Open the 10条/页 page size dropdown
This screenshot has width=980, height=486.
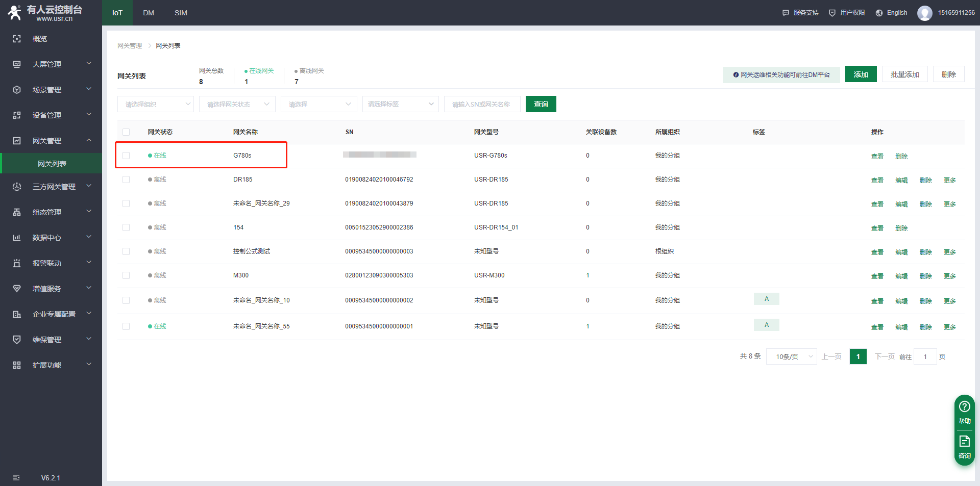[791, 356]
